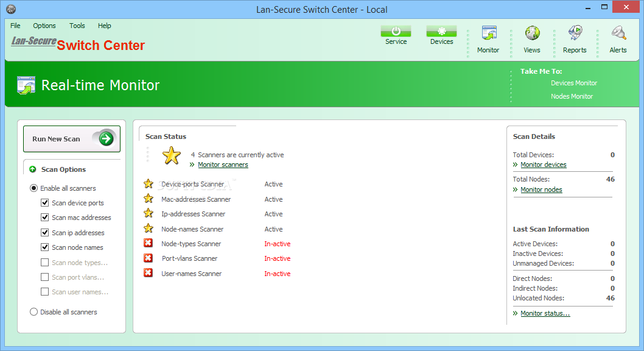Click the Last Scan Information heading
This screenshot has height=351, width=644.
[x=551, y=229]
